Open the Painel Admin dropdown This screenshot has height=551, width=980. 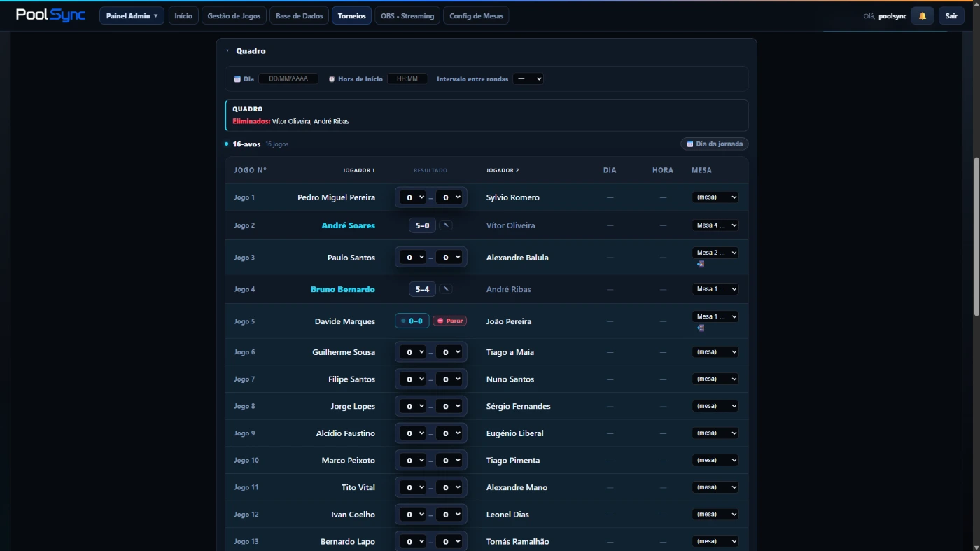[132, 15]
